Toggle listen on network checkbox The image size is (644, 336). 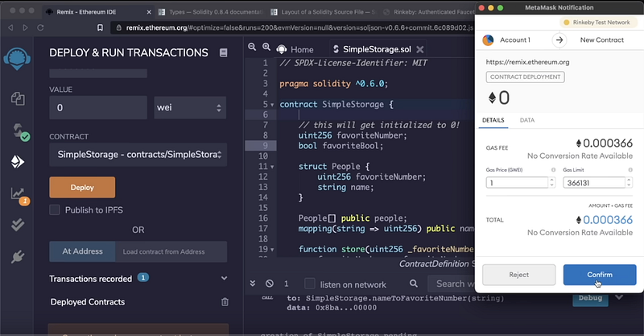pos(310,284)
